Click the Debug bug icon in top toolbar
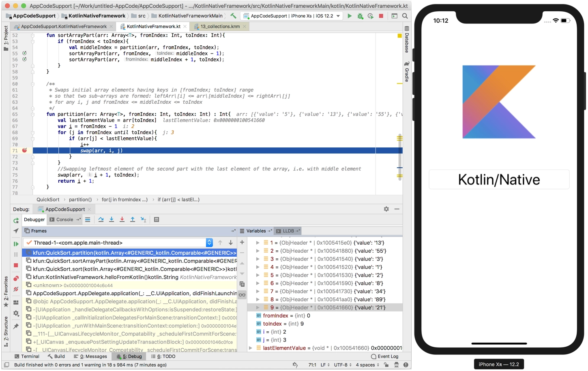 pyautogui.click(x=360, y=16)
